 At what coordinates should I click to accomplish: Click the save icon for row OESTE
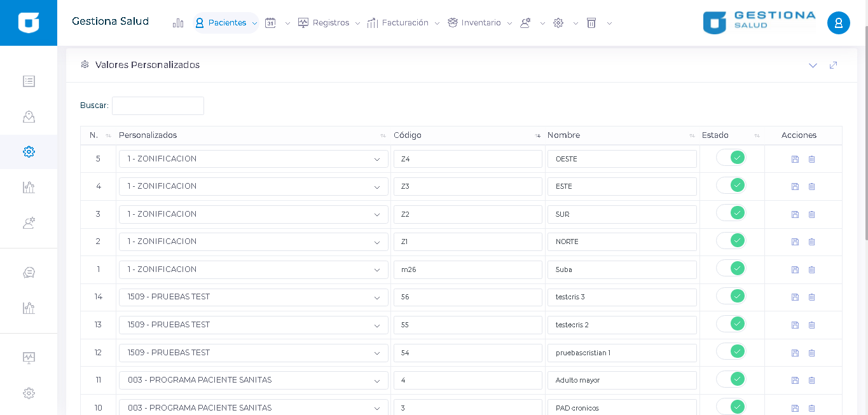pyautogui.click(x=795, y=159)
